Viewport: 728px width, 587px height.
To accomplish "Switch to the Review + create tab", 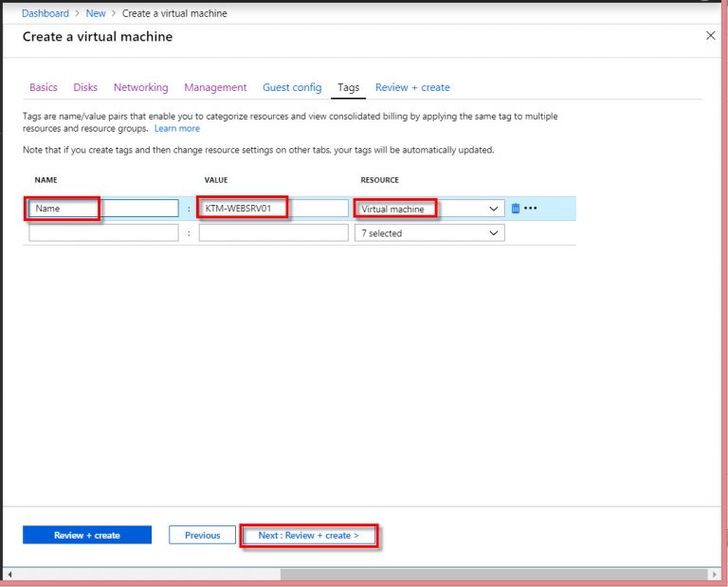I will pyautogui.click(x=412, y=87).
